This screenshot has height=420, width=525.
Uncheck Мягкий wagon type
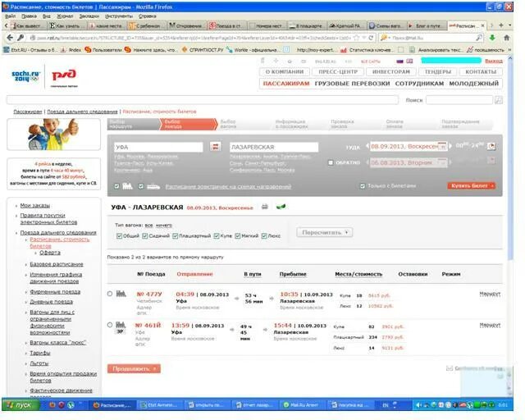coord(238,235)
